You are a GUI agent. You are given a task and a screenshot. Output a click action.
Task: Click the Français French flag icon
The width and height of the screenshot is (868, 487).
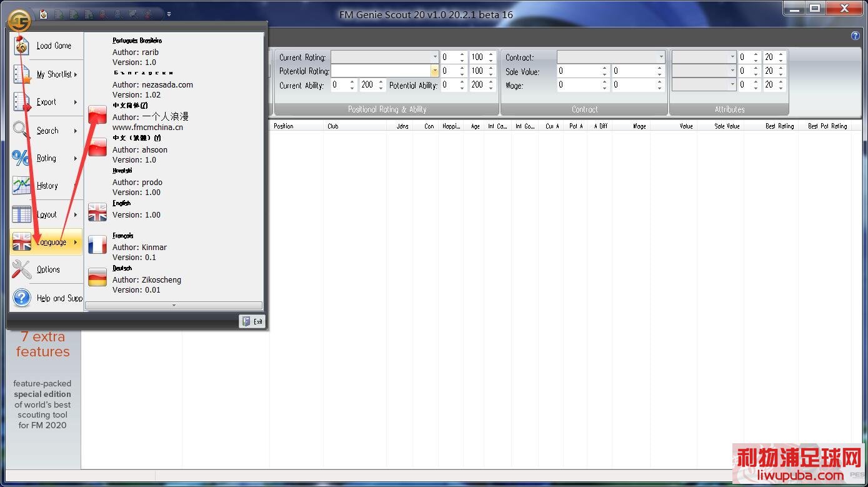pyautogui.click(x=97, y=245)
